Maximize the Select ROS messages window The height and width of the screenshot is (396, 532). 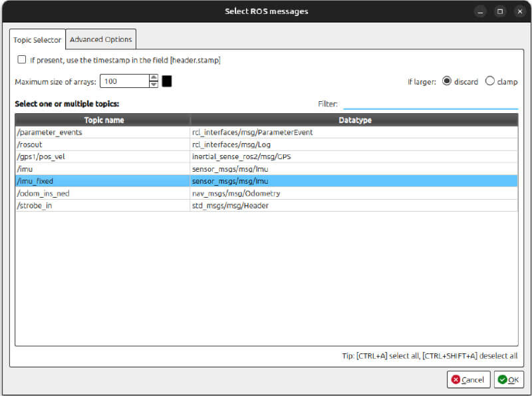[x=500, y=11]
